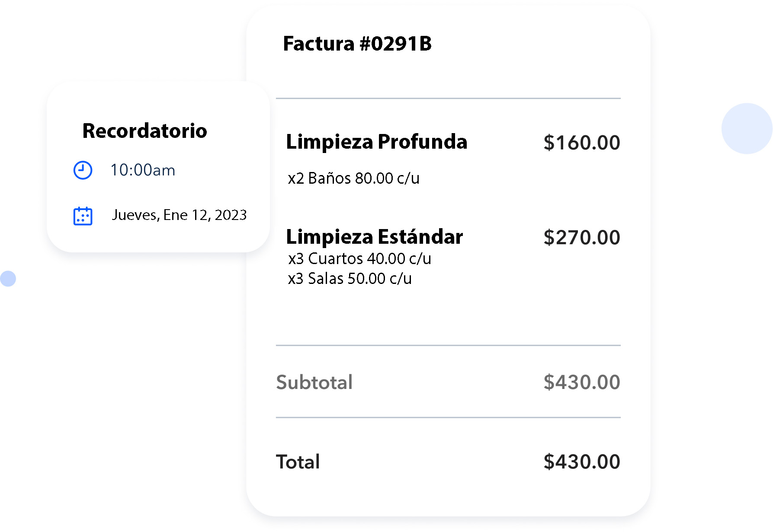Viewport: 773px width, 532px height.
Task: Click the $270.00 price for Limpieza Estándar
Action: click(x=581, y=237)
